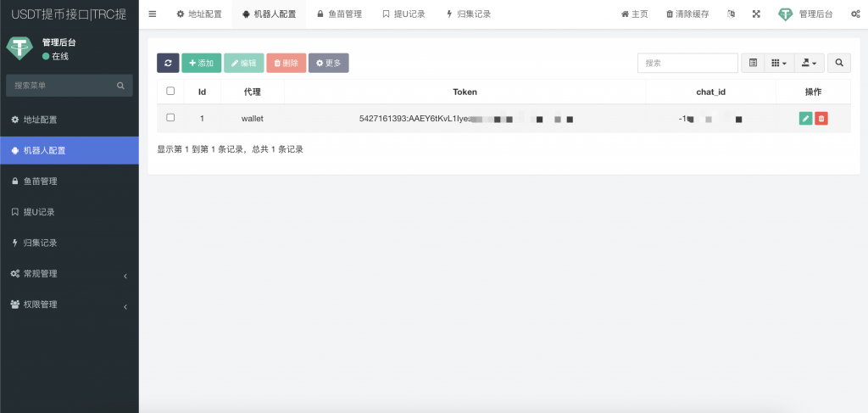
Task: Click the red delete icon in wallet row
Action: (821, 119)
